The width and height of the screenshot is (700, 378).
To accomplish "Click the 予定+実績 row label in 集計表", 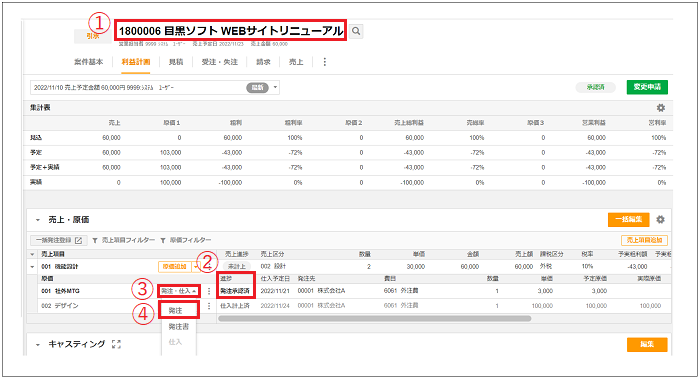I will click(x=44, y=167).
